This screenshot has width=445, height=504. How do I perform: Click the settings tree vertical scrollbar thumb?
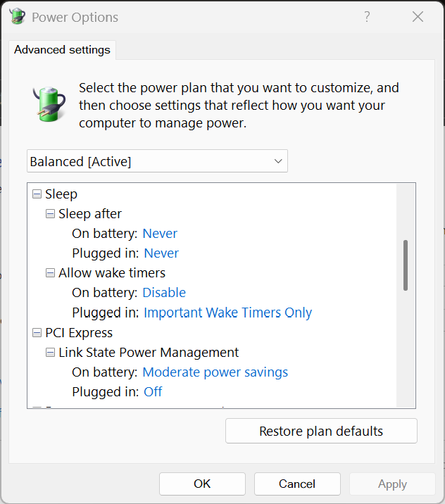pyautogui.click(x=406, y=265)
